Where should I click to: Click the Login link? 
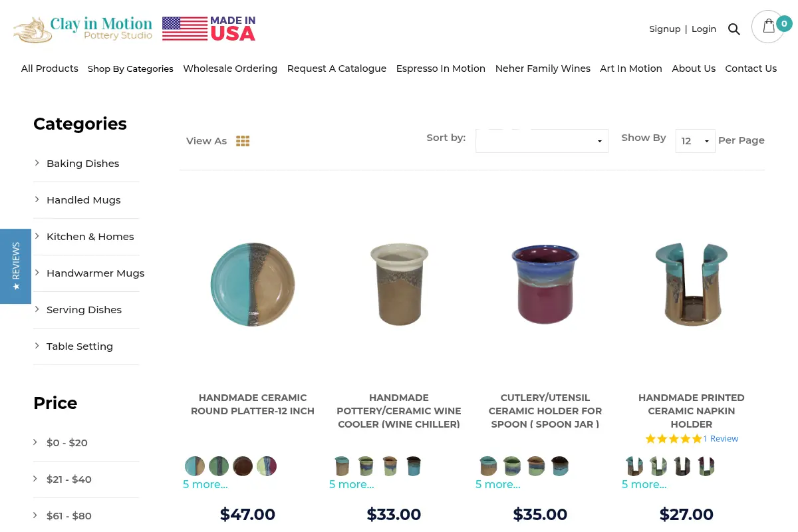click(x=704, y=29)
